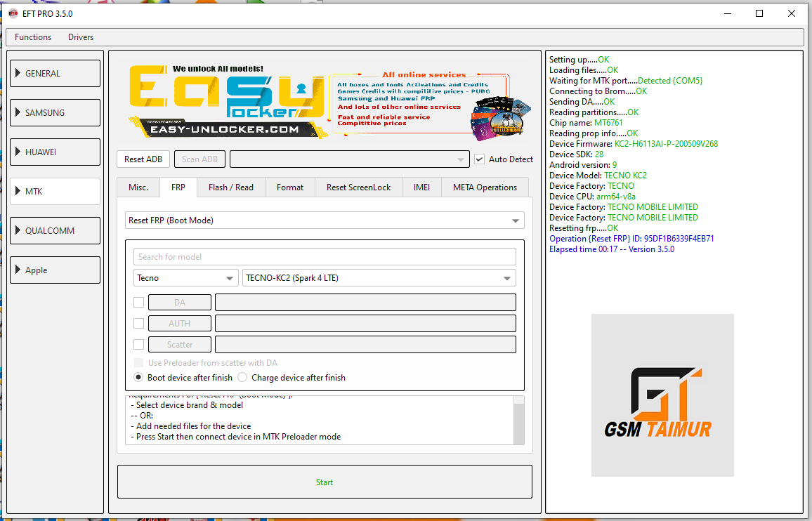812x521 pixels.
Task: Focus the Search for model field
Action: coord(325,257)
